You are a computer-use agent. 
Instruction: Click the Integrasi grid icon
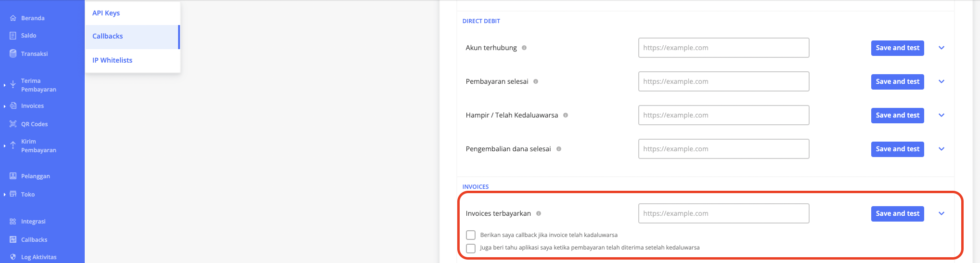(13, 222)
